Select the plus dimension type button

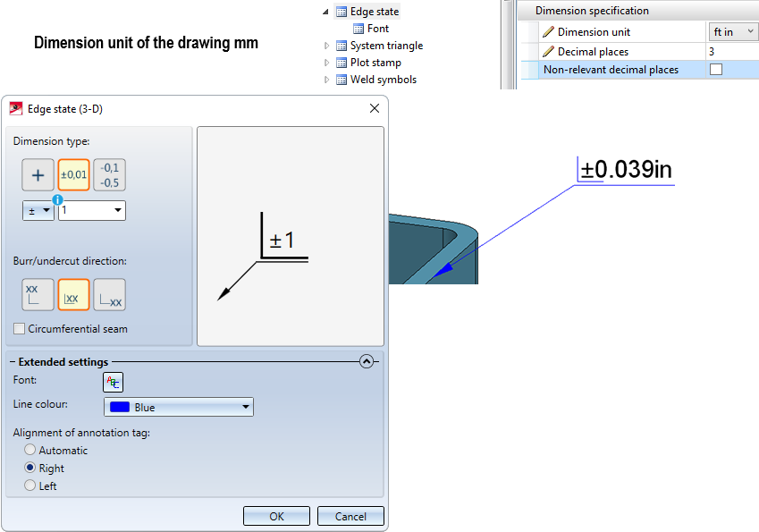click(x=38, y=174)
